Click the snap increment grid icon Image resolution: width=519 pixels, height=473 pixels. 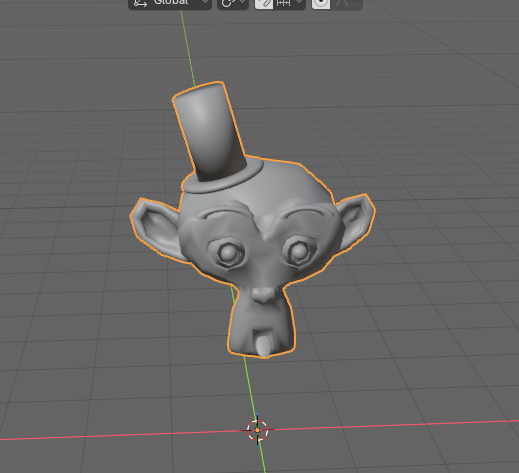[x=283, y=3]
